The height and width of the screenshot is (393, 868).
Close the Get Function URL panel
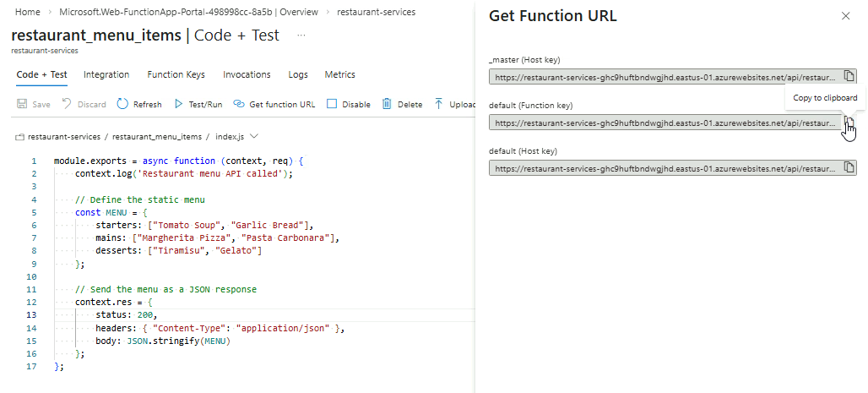pyautogui.click(x=846, y=16)
